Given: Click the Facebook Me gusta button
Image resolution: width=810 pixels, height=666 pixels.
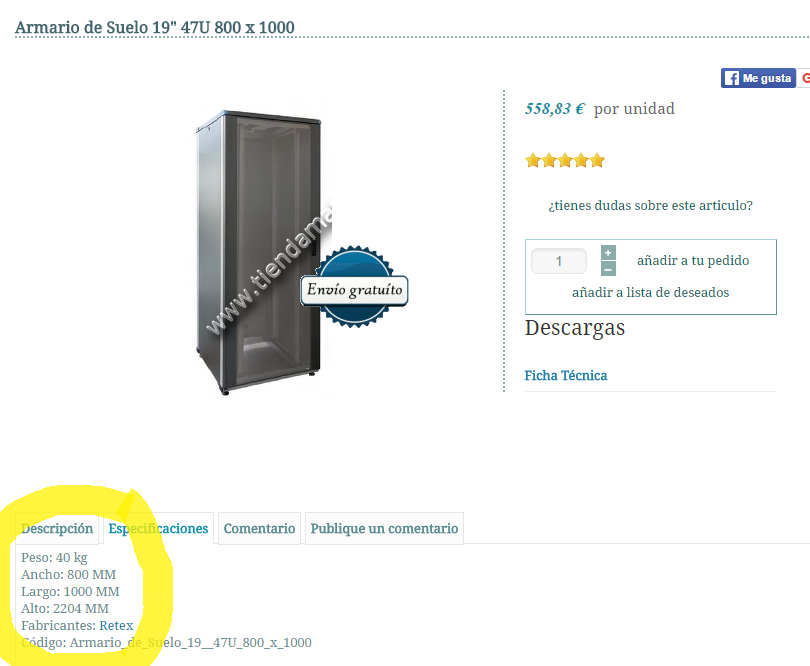Looking at the screenshot, I should [758, 78].
